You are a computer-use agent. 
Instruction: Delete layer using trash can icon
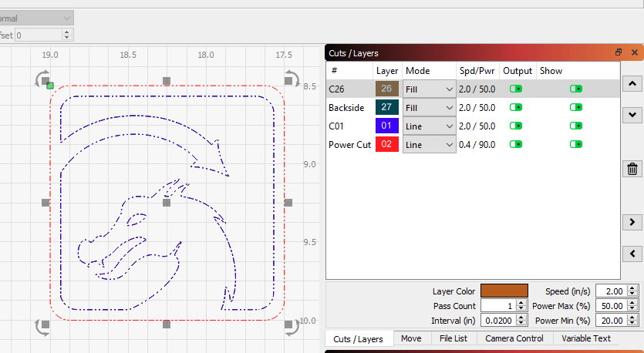[632, 169]
